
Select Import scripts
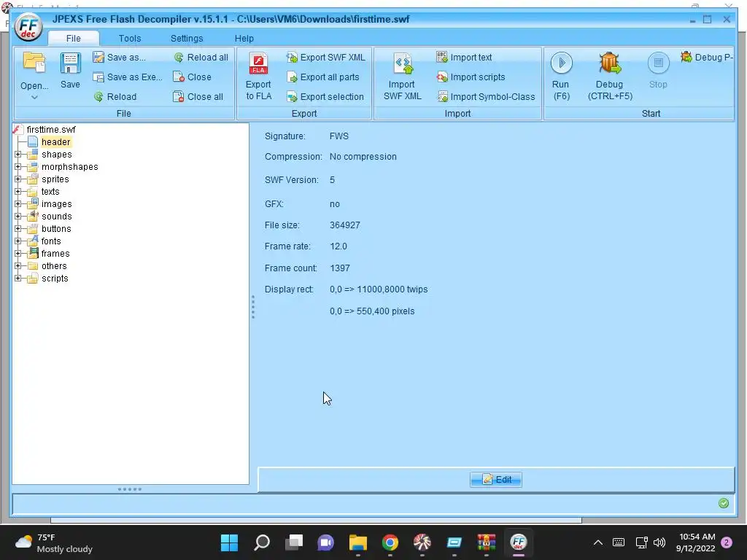pos(471,77)
